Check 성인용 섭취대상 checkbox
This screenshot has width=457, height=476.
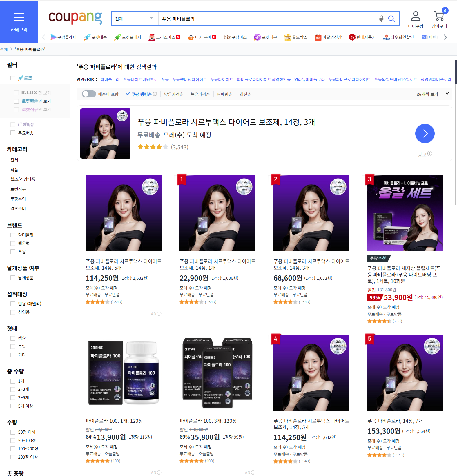13,312
